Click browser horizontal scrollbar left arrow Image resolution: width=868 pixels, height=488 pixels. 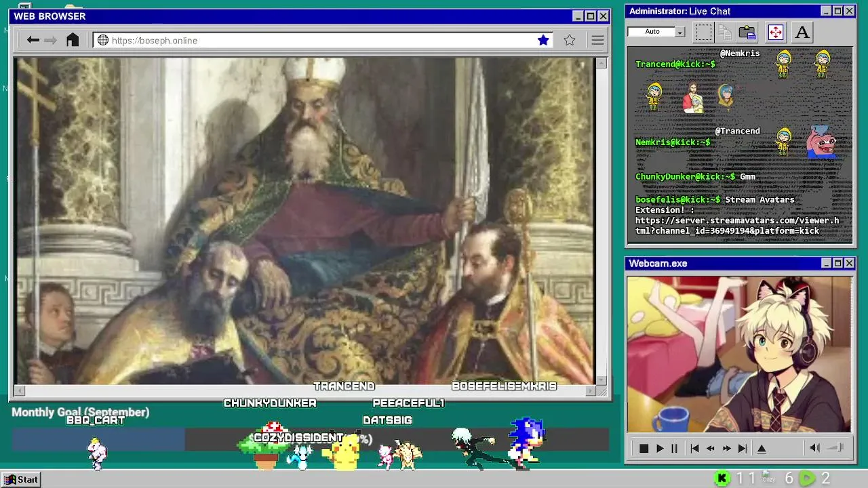point(20,390)
